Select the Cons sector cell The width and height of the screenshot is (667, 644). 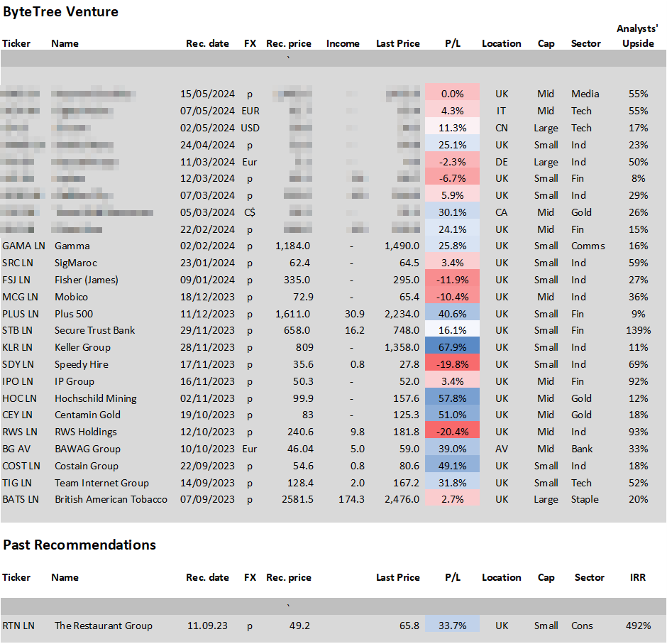[x=582, y=626]
